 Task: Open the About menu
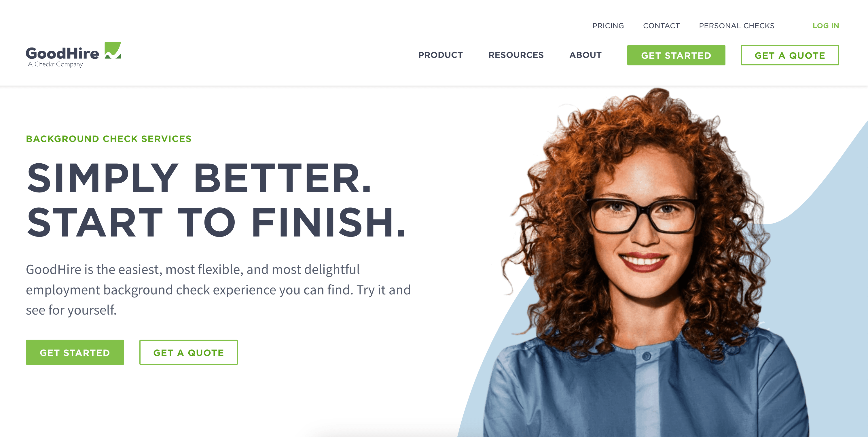pyautogui.click(x=585, y=55)
